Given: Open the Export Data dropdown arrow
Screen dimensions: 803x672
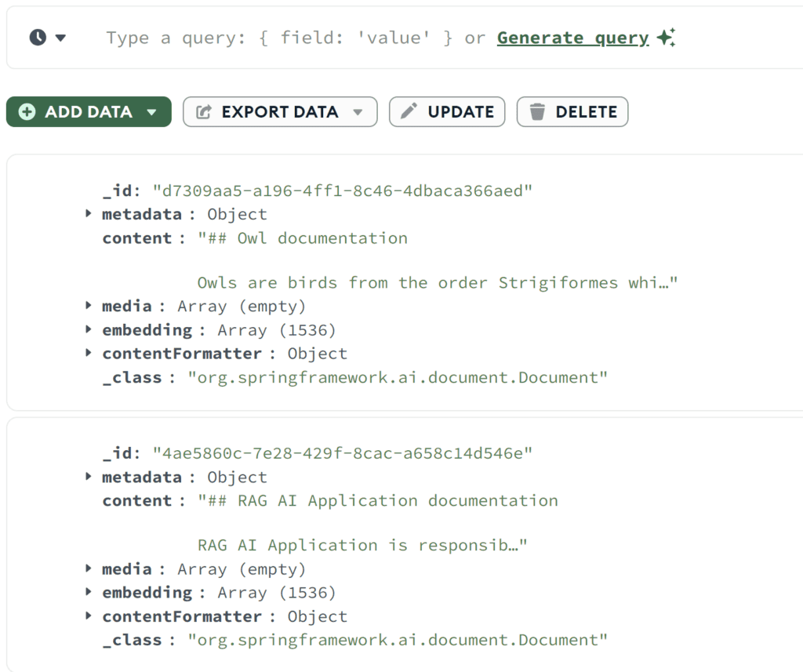Looking at the screenshot, I should [x=358, y=112].
